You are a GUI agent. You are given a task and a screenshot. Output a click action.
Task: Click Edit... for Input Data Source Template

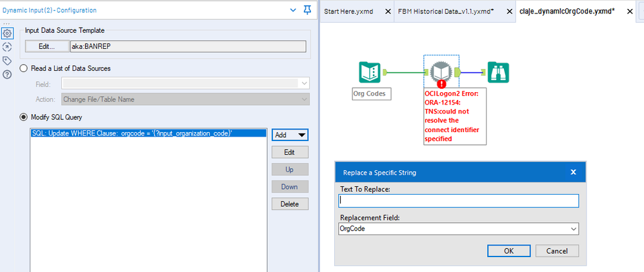(47, 46)
